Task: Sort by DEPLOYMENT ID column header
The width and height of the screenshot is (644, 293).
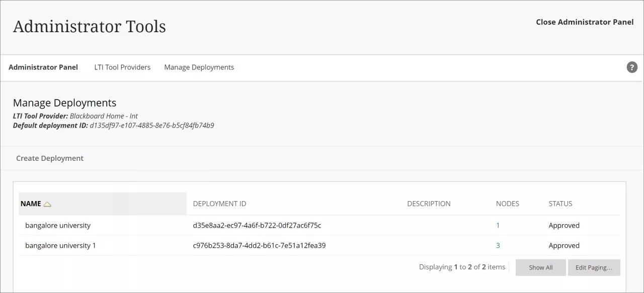Action: tap(219, 203)
